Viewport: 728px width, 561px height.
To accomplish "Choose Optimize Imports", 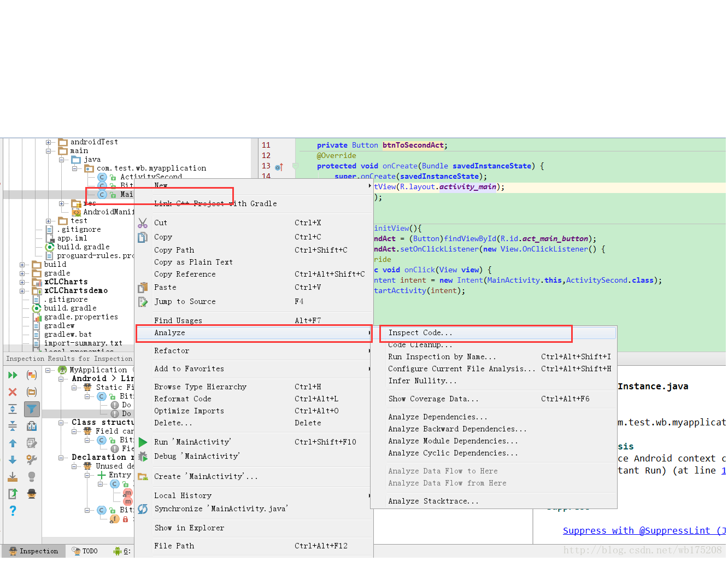I will pyautogui.click(x=254, y=411).
